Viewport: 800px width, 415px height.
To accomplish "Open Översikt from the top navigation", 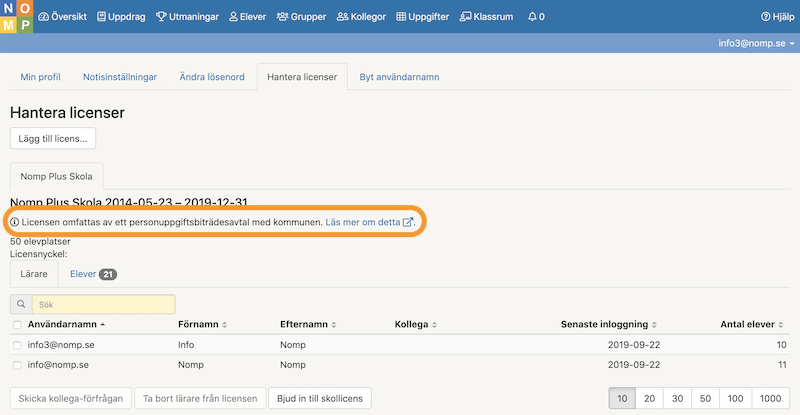I will pyautogui.click(x=62, y=17).
